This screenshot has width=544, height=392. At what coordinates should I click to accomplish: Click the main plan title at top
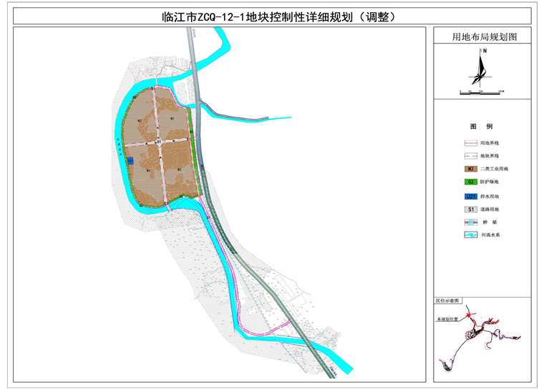click(x=271, y=16)
